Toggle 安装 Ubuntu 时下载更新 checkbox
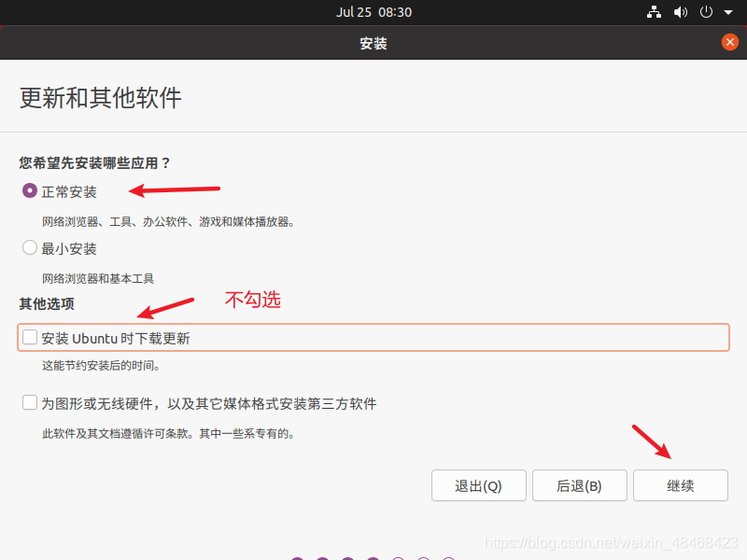This screenshot has width=747, height=560. pos(30,337)
